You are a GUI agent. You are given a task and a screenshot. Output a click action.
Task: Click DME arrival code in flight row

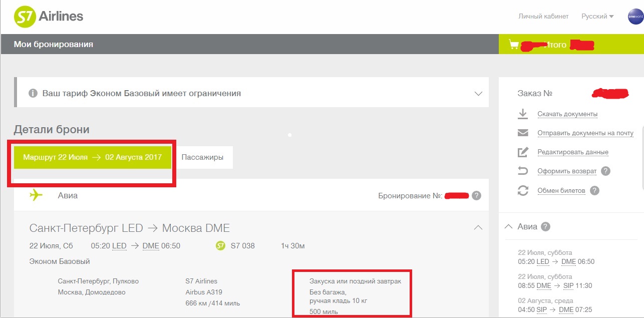pos(150,246)
